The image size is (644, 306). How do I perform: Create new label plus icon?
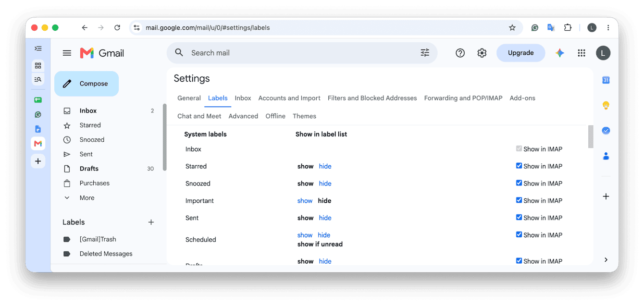151,222
